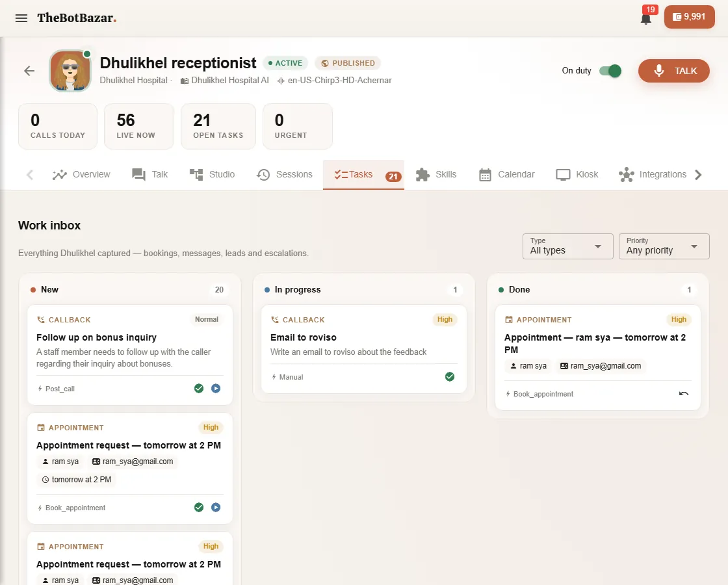Mark first appointment request card done
Viewport: 728px width, 585px height.
coord(199,508)
